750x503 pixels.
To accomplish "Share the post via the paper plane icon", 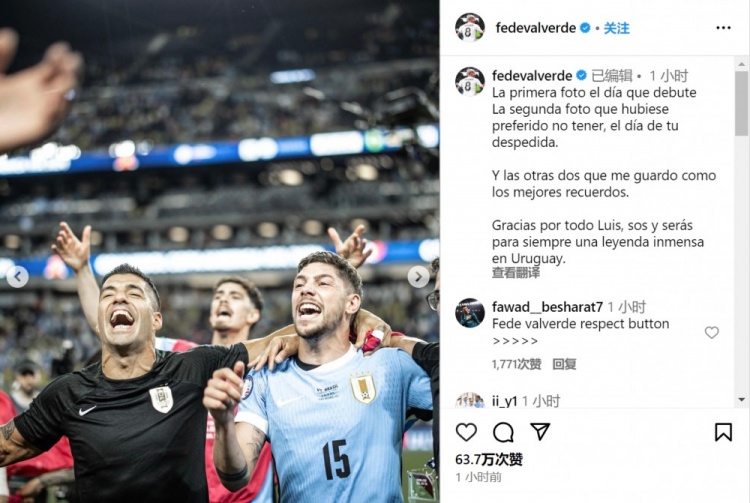I will (x=540, y=432).
